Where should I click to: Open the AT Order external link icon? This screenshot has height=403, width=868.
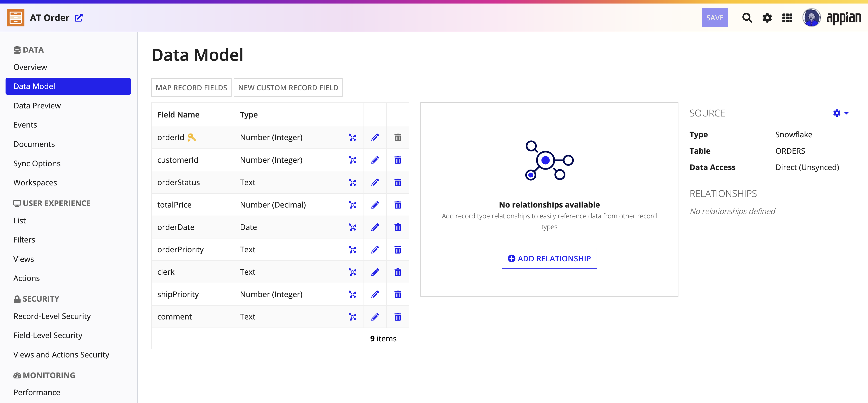(x=79, y=18)
